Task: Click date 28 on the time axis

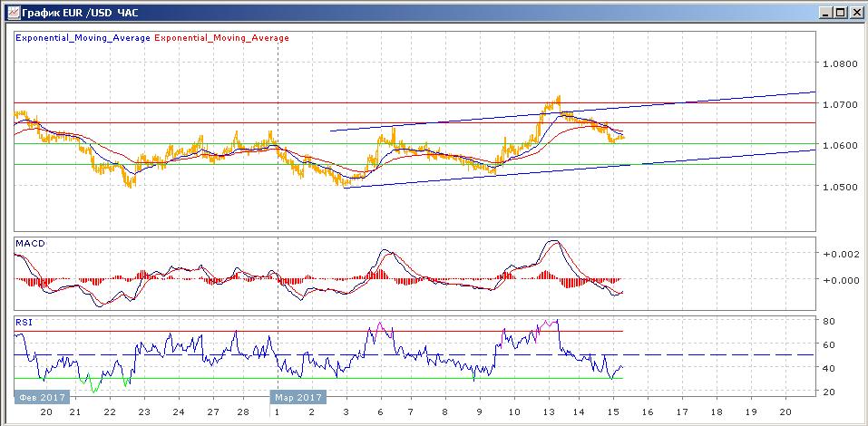Action: click(243, 411)
